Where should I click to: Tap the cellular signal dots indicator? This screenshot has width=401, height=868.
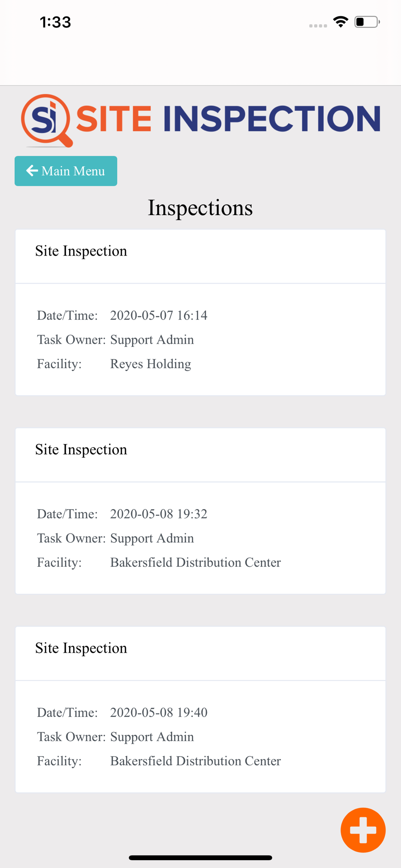pyautogui.click(x=318, y=26)
